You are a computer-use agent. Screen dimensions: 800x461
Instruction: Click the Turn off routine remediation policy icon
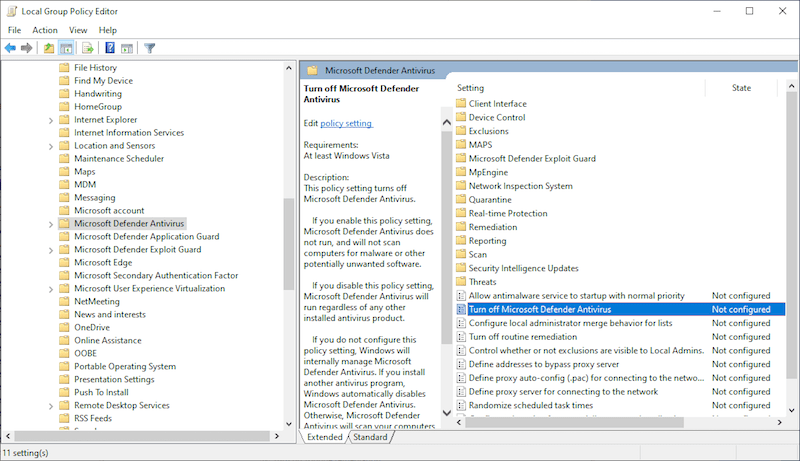[461, 337]
